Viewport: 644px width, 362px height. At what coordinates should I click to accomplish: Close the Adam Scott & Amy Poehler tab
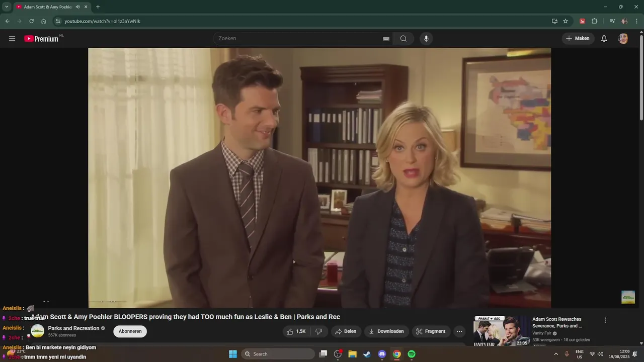click(86, 7)
